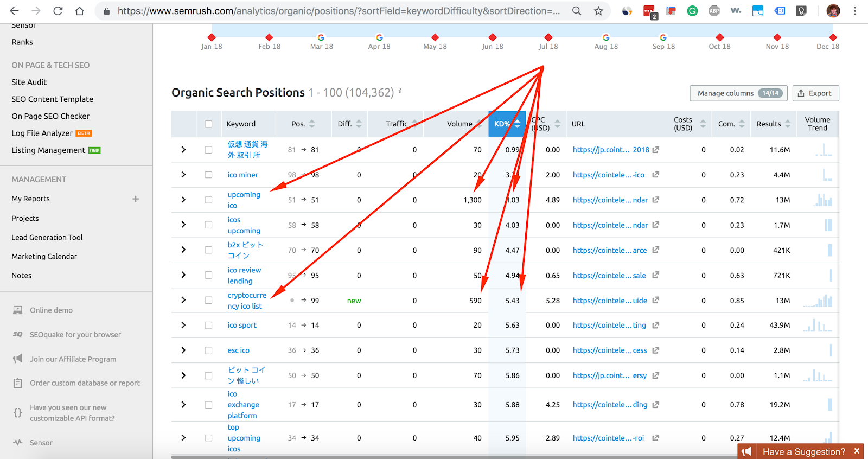Expand the 'upcoming ico' row details

pos(183,200)
